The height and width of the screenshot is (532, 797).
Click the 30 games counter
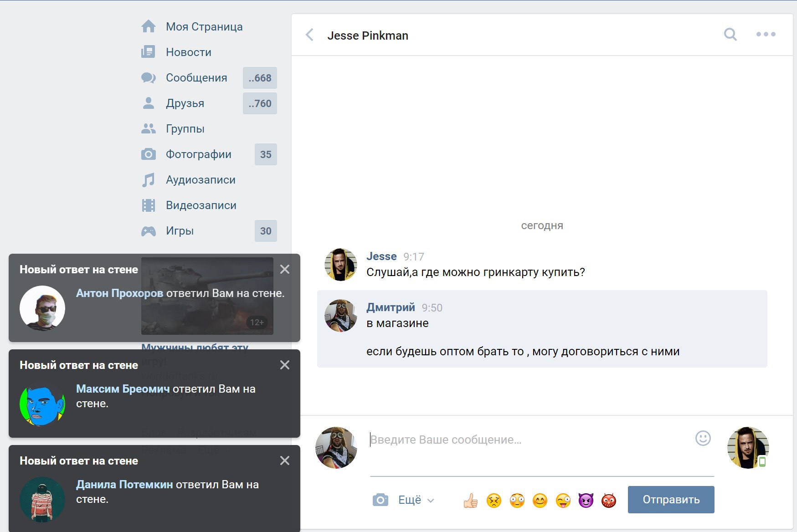[266, 231]
